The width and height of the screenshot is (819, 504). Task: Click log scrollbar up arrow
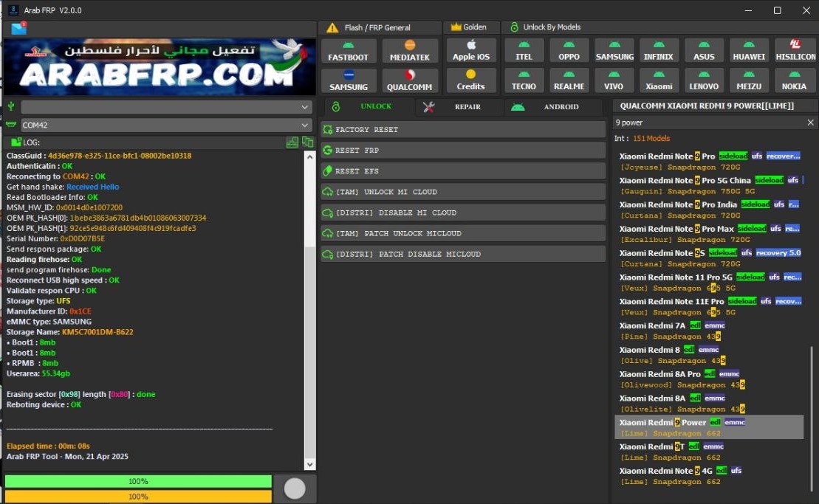309,156
